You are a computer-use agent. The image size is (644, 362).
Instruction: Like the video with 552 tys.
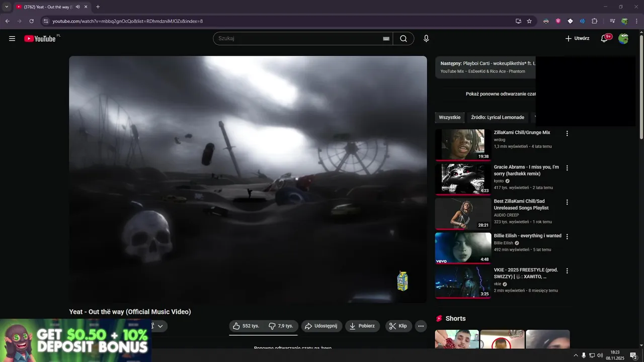click(x=246, y=326)
